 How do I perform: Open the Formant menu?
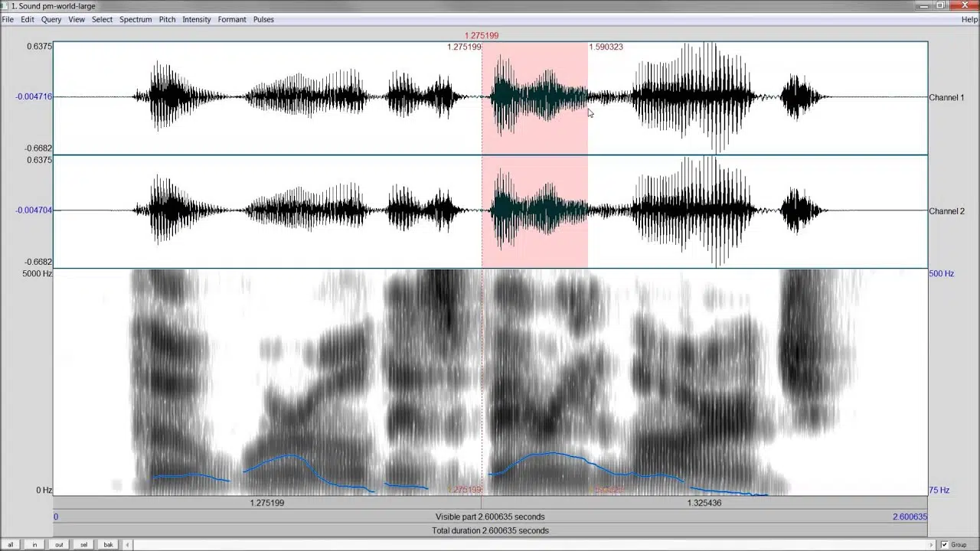[232, 19]
